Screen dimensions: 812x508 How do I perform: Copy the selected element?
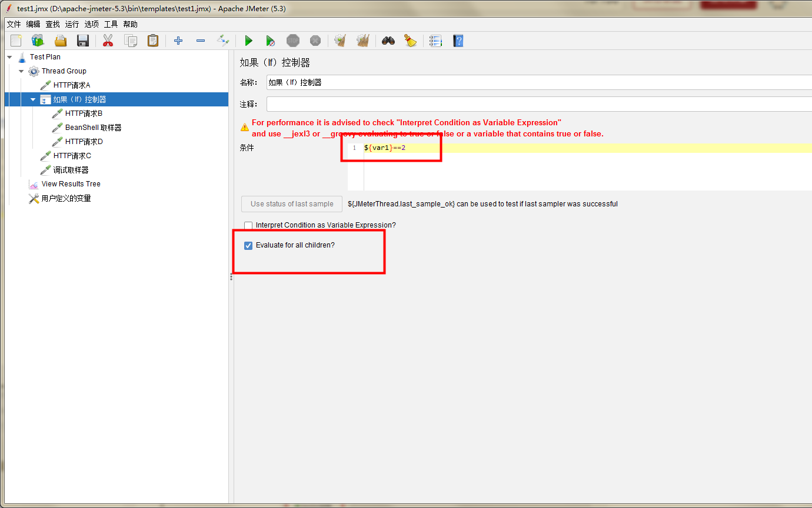pos(131,41)
